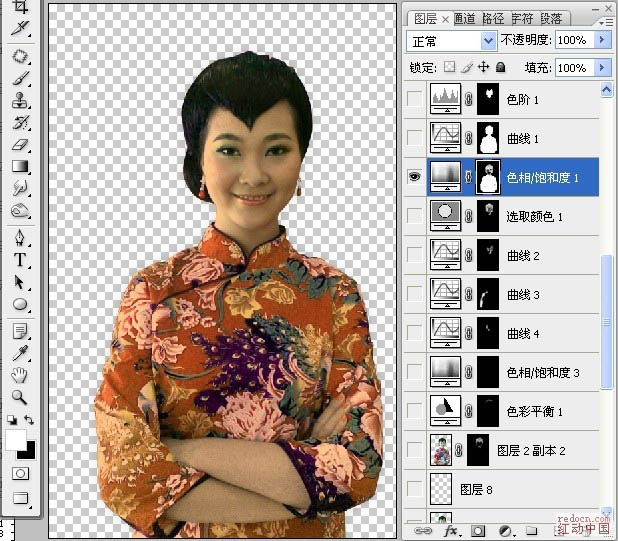This screenshot has height=541, width=618.
Task: Select the Gradient tool
Action: click(x=20, y=166)
